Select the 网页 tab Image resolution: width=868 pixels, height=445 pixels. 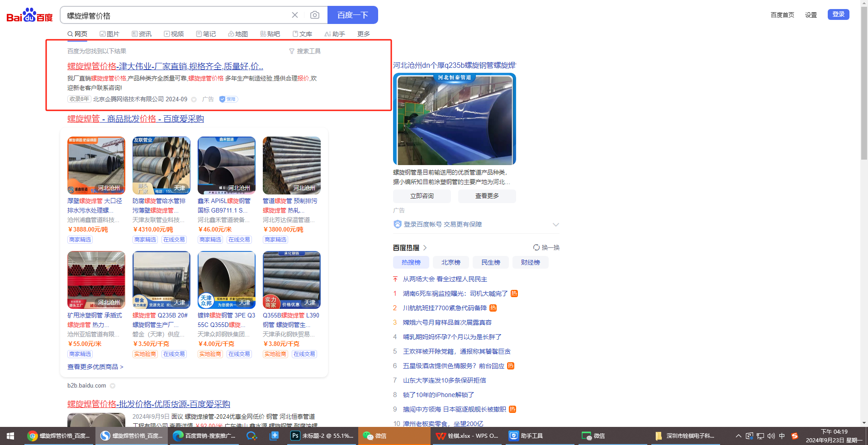77,34
